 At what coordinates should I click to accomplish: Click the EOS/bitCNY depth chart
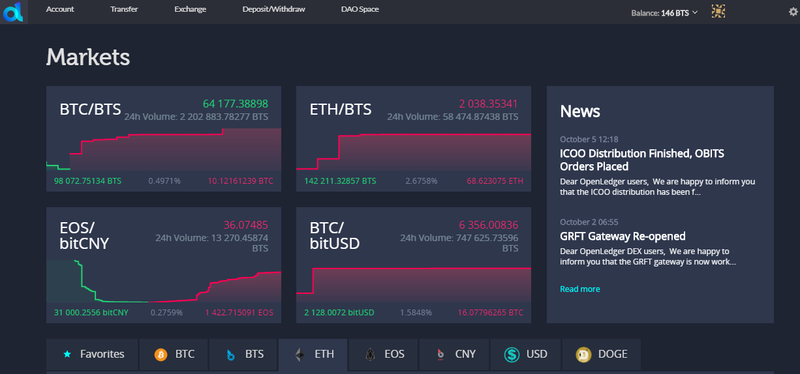click(164, 281)
